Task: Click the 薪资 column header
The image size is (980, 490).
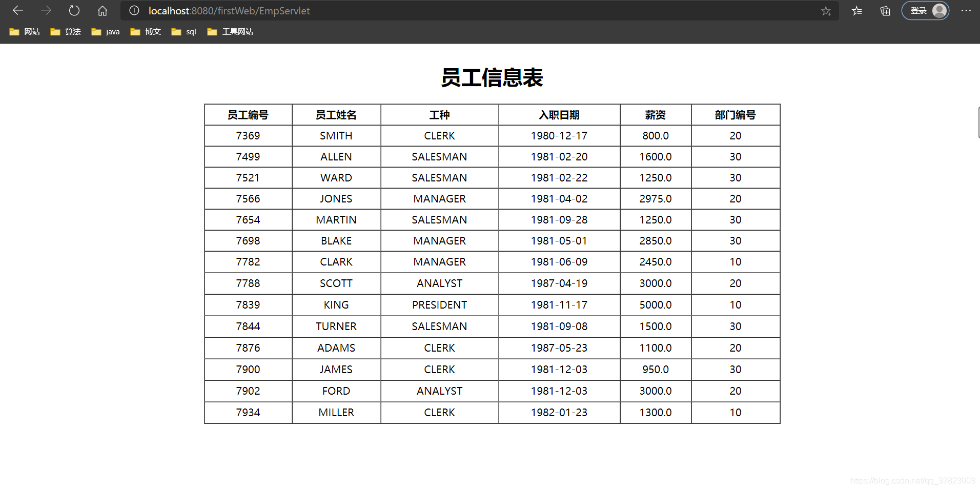Action: click(656, 115)
